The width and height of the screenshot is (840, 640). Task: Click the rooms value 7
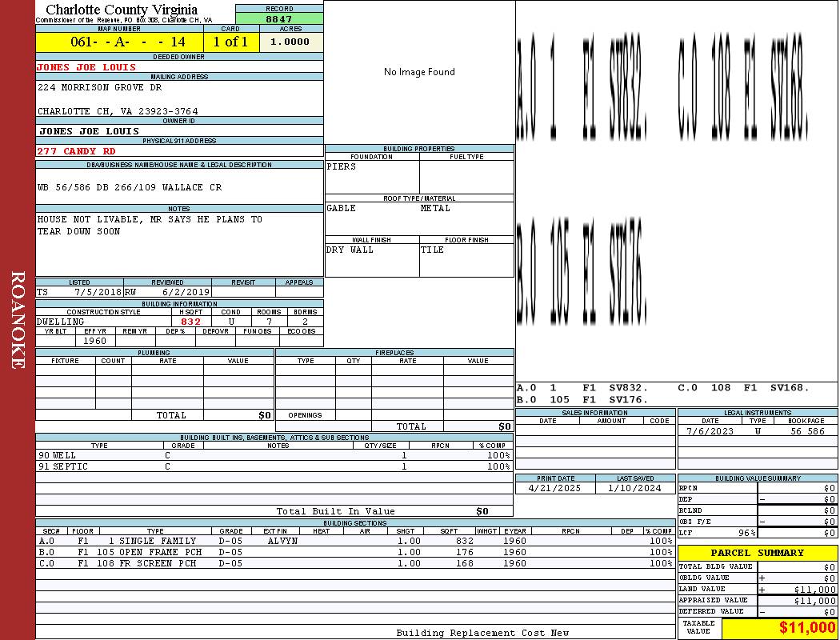coord(269,322)
